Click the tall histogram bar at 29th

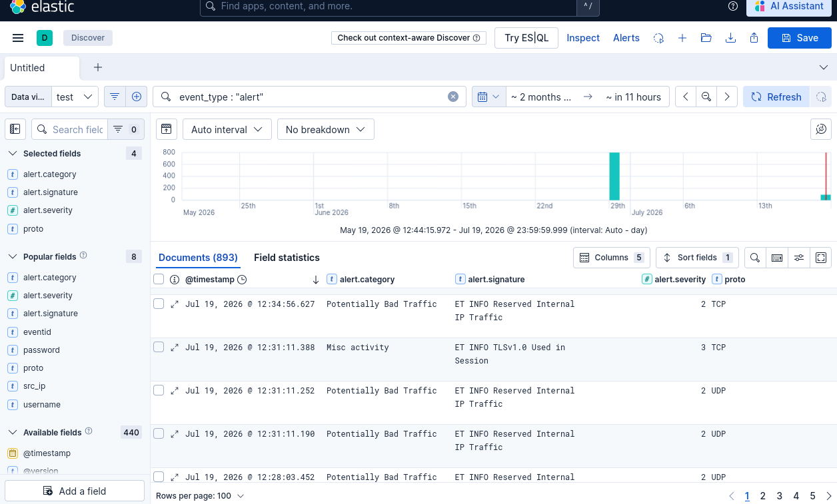pos(614,176)
